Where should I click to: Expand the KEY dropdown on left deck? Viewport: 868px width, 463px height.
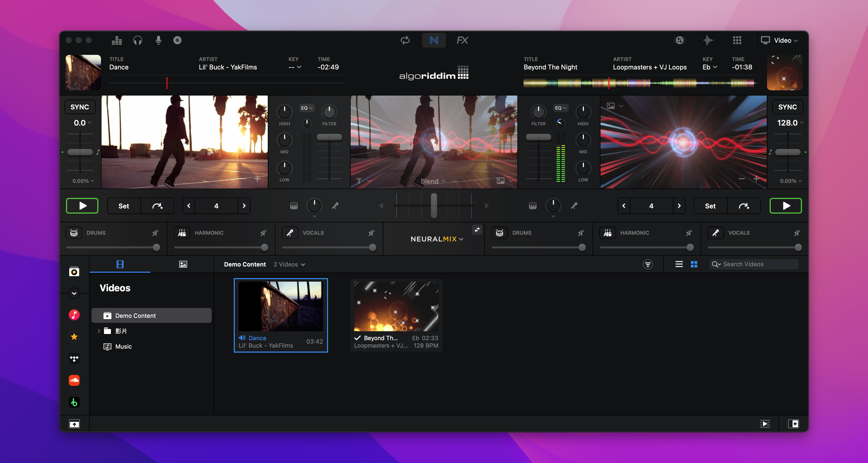[296, 68]
